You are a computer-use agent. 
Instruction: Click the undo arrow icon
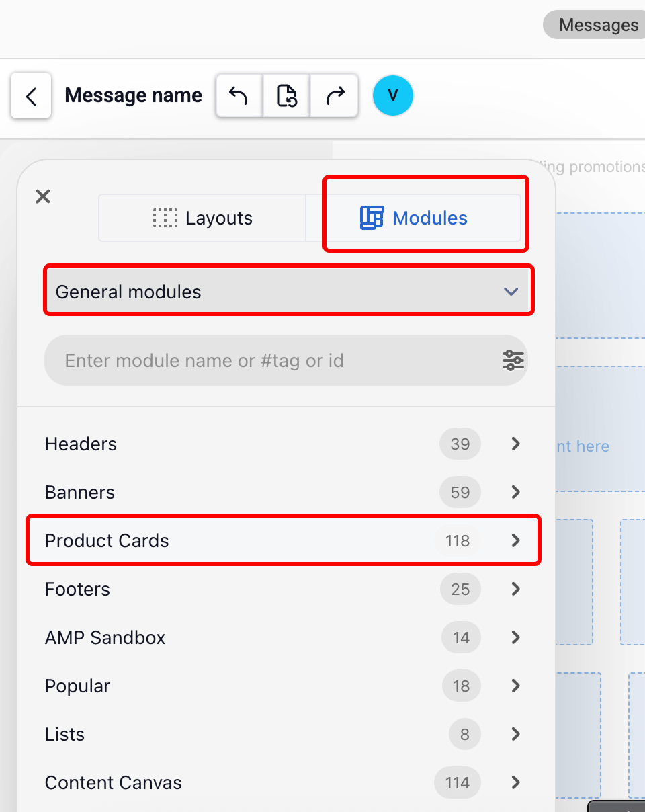tap(239, 95)
